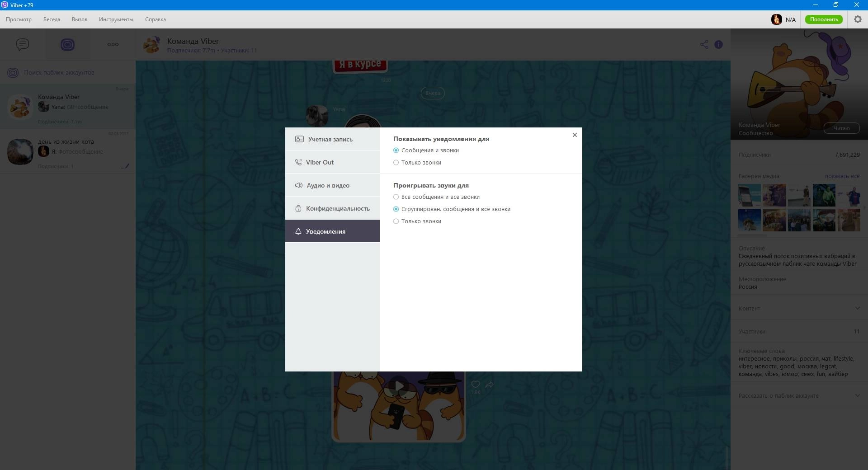This screenshot has width=868, height=470.
Task: Open the Учетная запись settings tab
Action: [332, 139]
